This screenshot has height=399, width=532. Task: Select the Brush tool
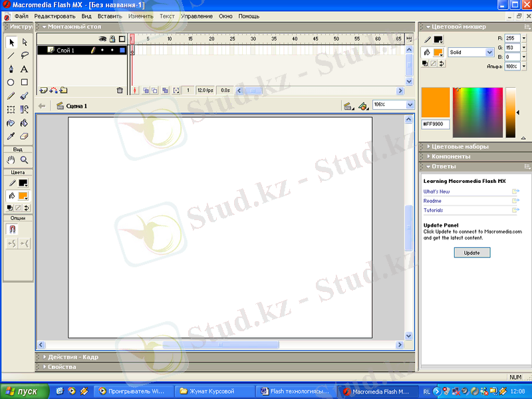25,96
